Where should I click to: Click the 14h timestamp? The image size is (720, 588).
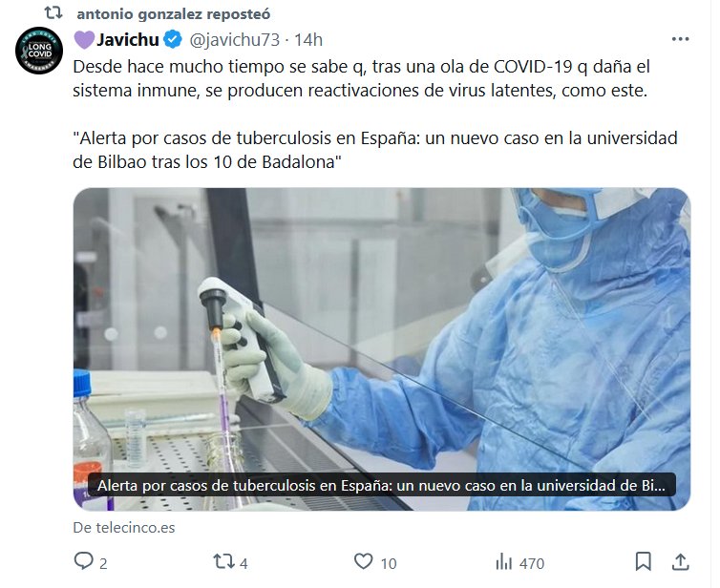308,40
